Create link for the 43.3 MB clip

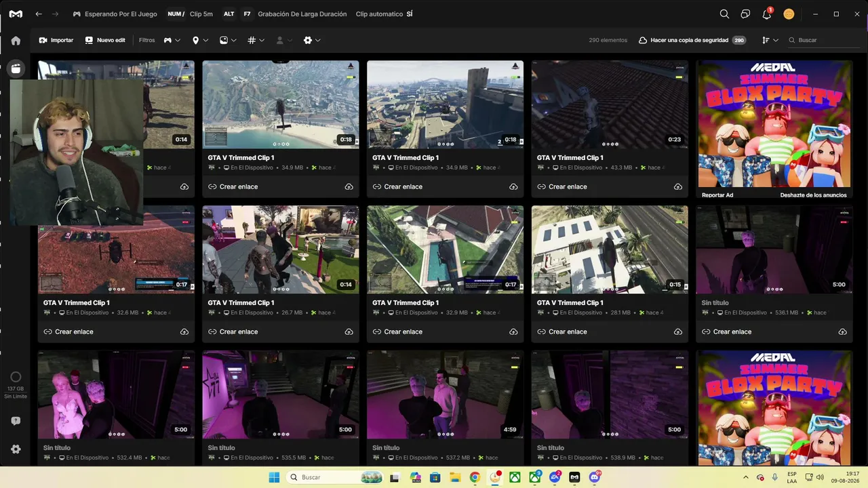(561, 186)
